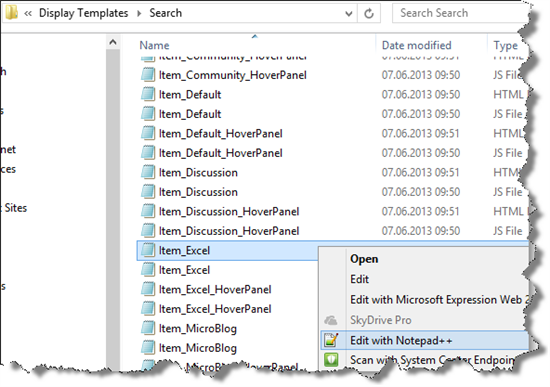Click the file icon of the HTML Item_Default_HoverPanel
Screen dimensions: 550x387
point(148,133)
